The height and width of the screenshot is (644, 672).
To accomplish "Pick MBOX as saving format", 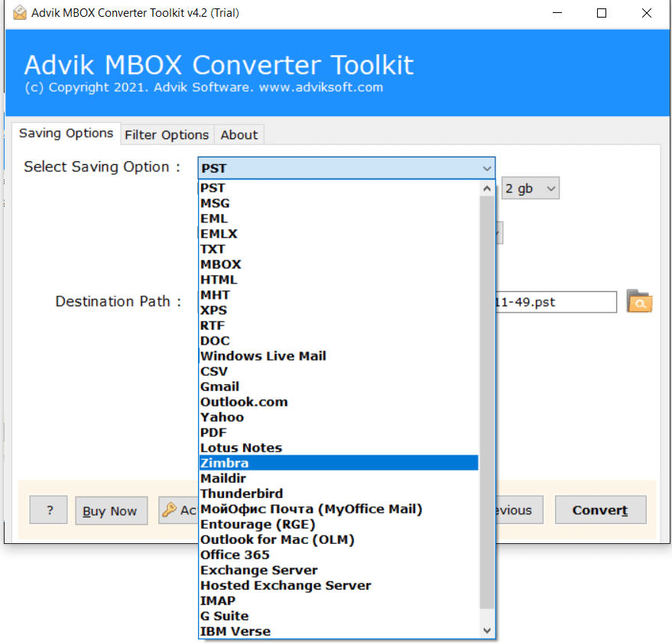I will tap(339, 264).
